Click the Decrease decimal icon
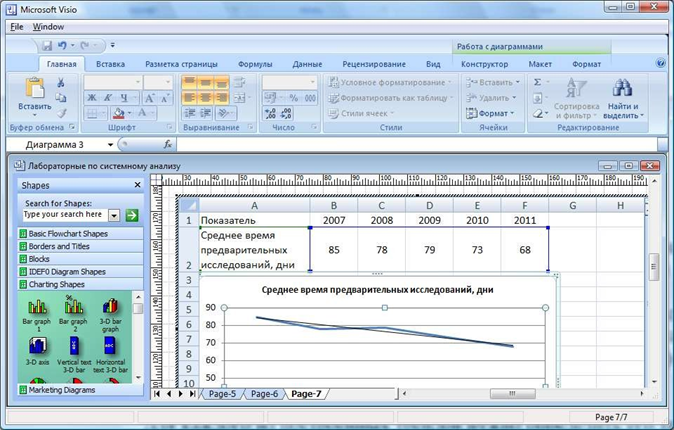 click(x=287, y=113)
